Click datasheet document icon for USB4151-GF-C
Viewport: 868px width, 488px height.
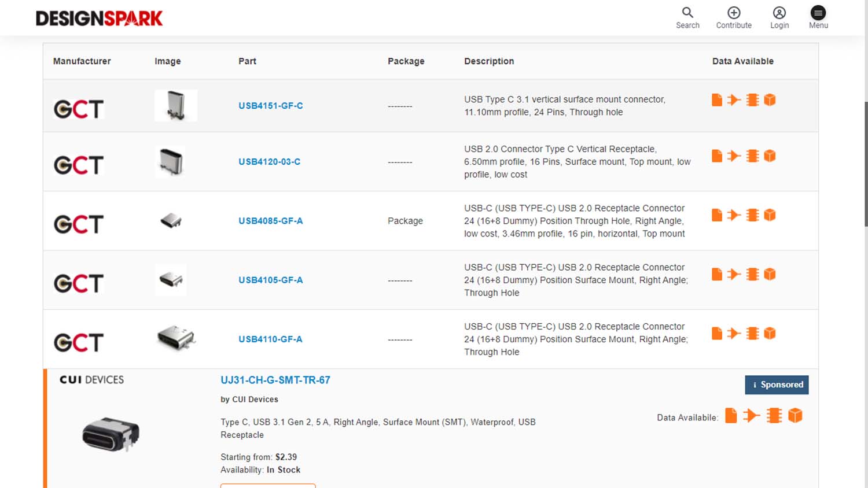click(716, 100)
